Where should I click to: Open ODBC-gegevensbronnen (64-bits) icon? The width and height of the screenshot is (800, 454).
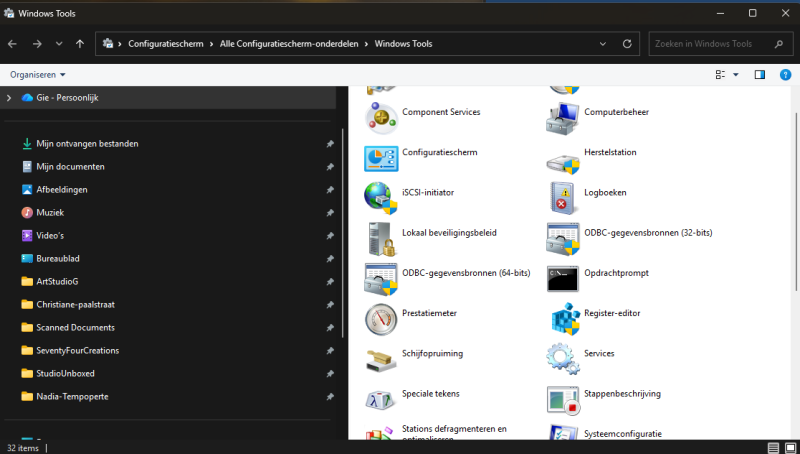click(x=381, y=279)
